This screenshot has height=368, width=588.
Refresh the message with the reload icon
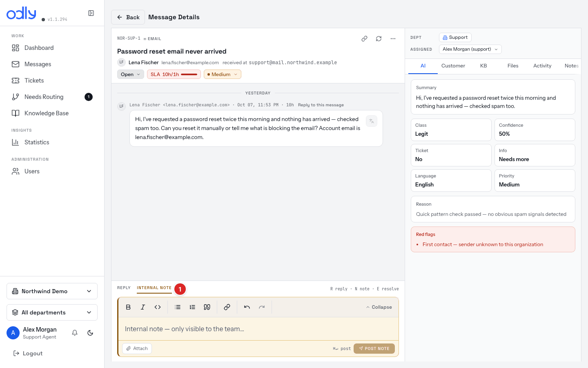tap(379, 39)
